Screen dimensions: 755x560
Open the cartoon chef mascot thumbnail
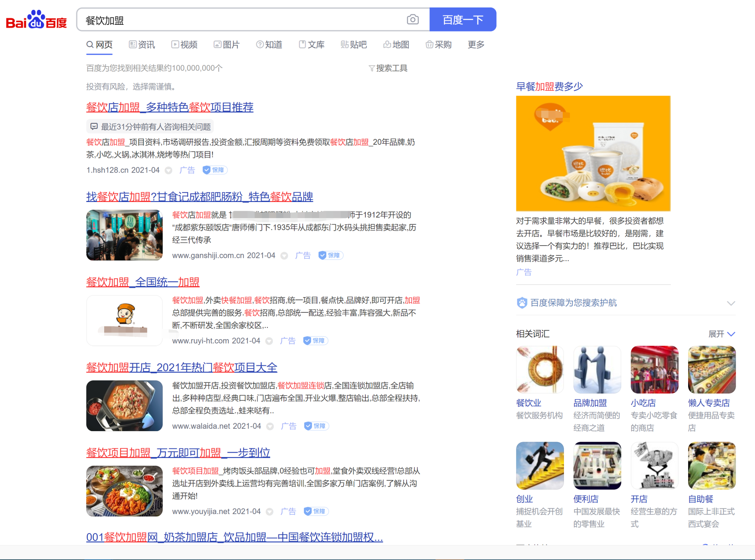[124, 320]
